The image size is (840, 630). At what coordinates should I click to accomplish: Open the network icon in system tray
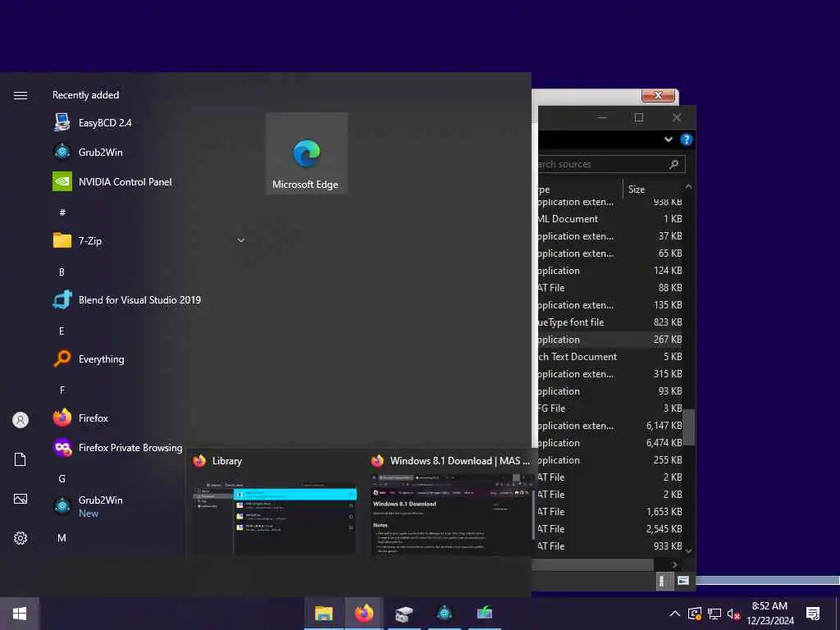(714, 614)
